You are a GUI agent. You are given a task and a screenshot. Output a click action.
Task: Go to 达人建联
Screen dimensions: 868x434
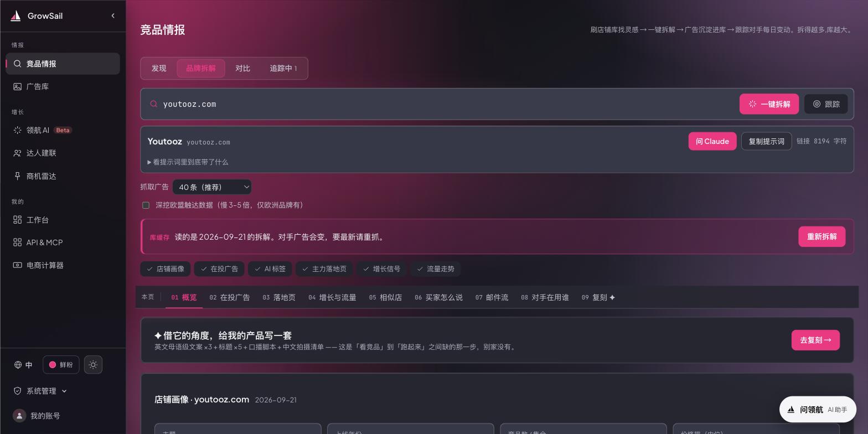point(63,153)
